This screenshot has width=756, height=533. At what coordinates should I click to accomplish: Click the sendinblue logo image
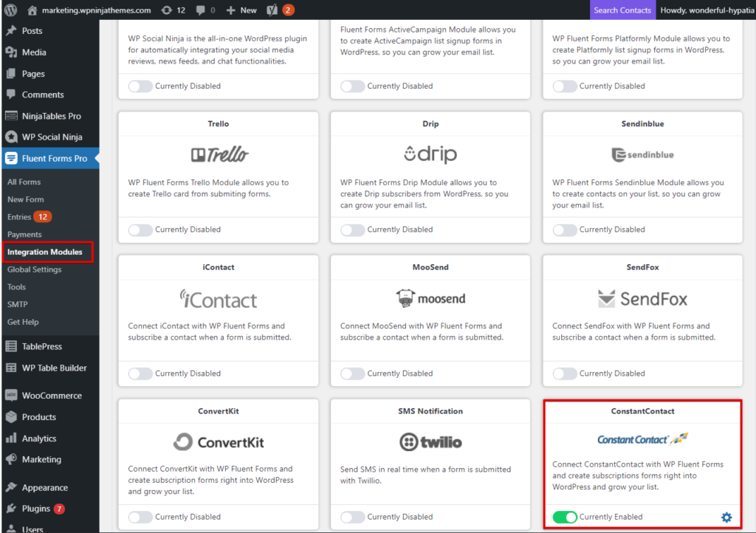[642, 155]
